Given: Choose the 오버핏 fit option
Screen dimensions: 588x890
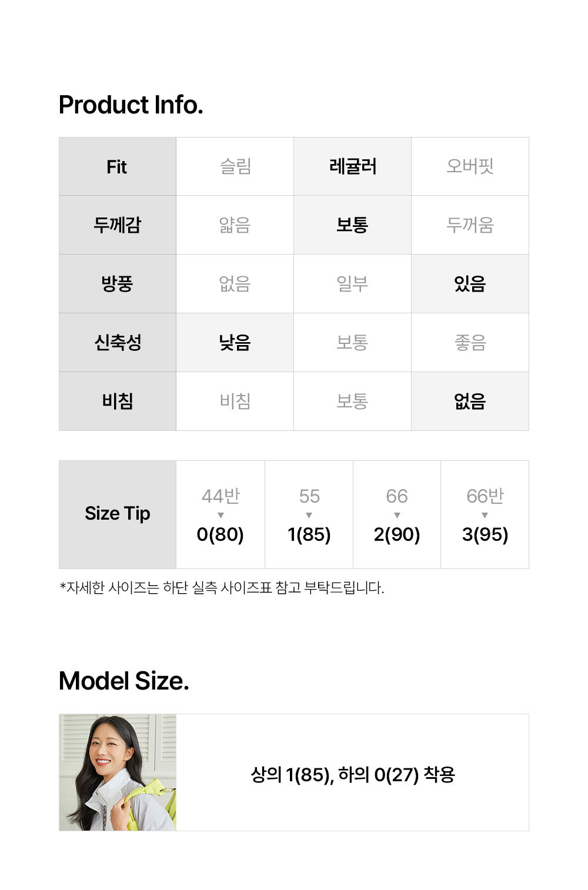Looking at the screenshot, I should (x=470, y=166).
